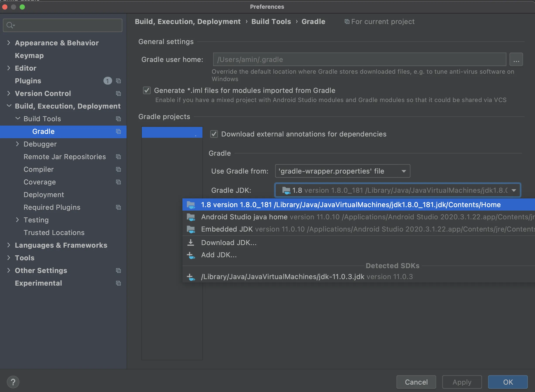Click the Gradle copy icon next to item
The height and width of the screenshot is (392, 535).
point(118,131)
